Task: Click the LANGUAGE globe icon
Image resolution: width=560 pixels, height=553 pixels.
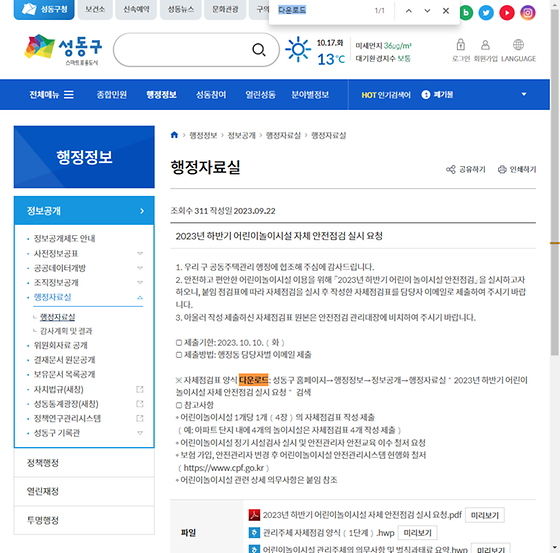Action: [518, 45]
